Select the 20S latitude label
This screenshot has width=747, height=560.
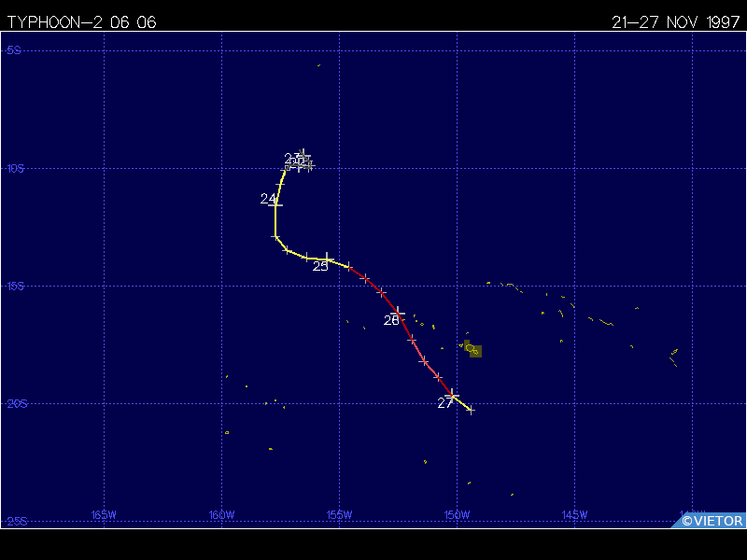(x=14, y=404)
